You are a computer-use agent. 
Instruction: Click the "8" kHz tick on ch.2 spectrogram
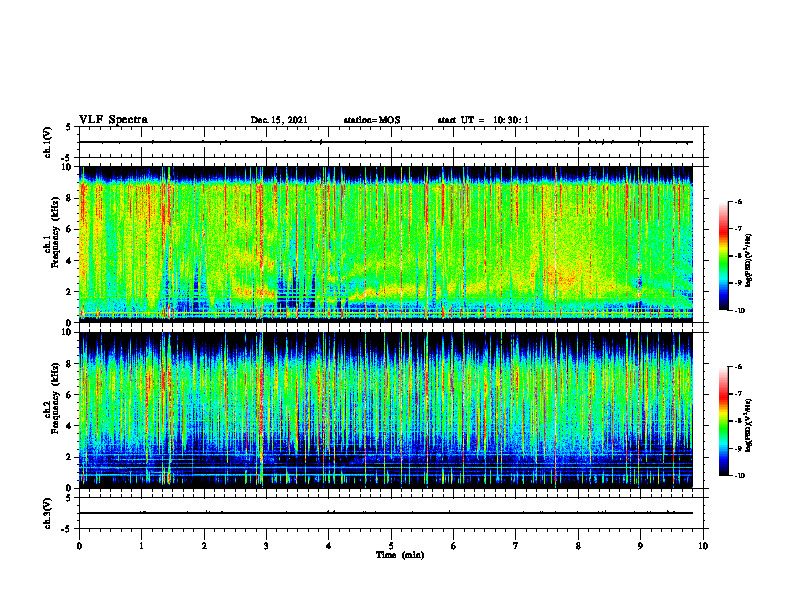tap(70, 364)
